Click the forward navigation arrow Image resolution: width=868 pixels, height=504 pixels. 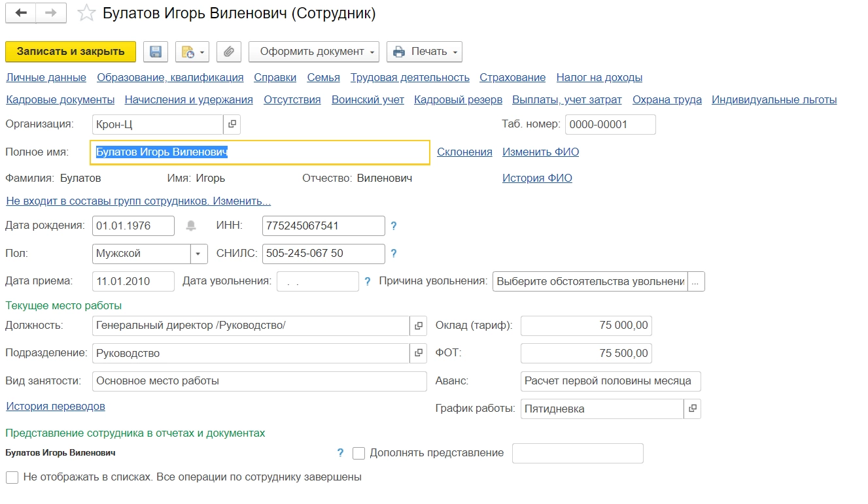pos(51,13)
